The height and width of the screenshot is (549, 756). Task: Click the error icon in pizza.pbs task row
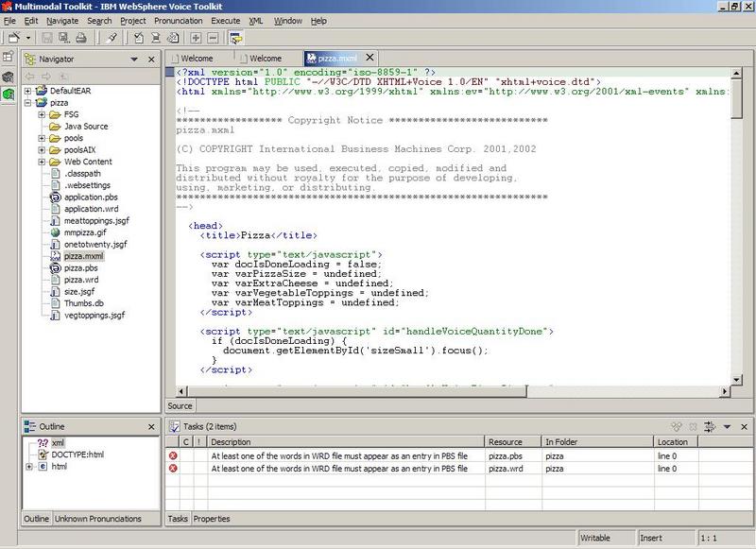coord(173,455)
